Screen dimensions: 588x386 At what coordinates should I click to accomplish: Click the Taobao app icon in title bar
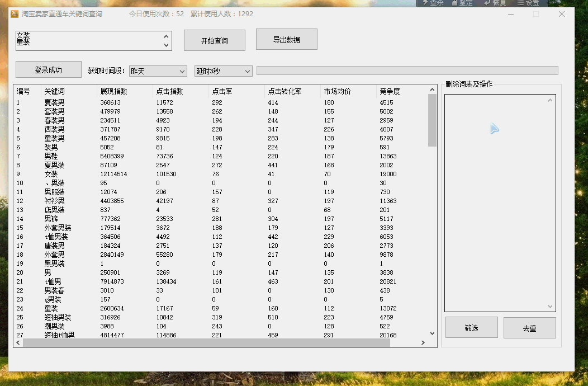pos(15,14)
